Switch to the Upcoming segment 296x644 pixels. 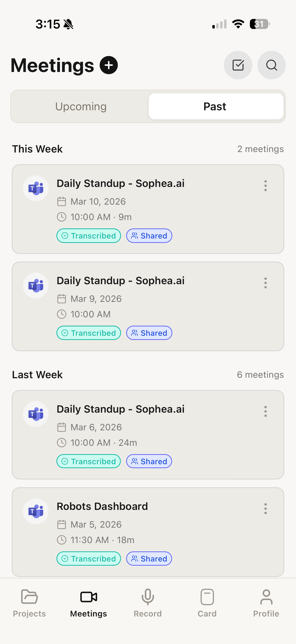pyautogui.click(x=81, y=107)
